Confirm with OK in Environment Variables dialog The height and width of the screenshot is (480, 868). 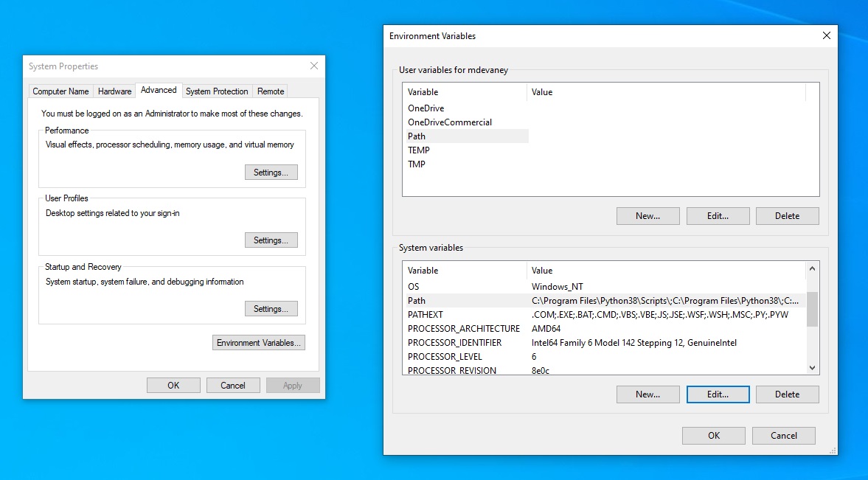coord(712,435)
